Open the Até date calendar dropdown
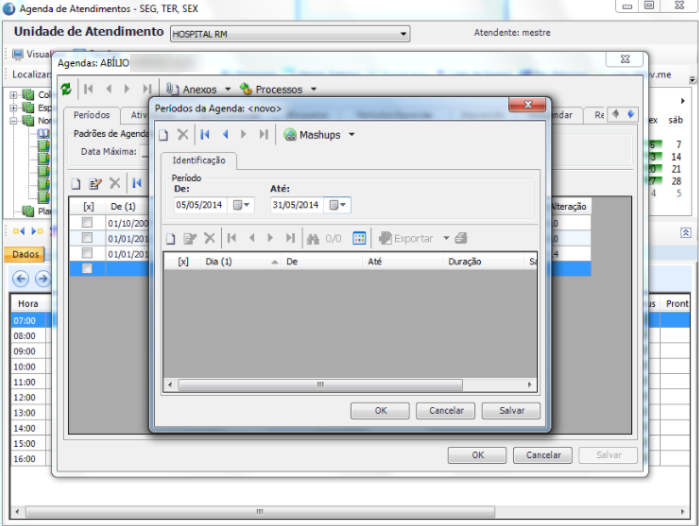Viewport: 699px width, 526px height. point(337,205)
